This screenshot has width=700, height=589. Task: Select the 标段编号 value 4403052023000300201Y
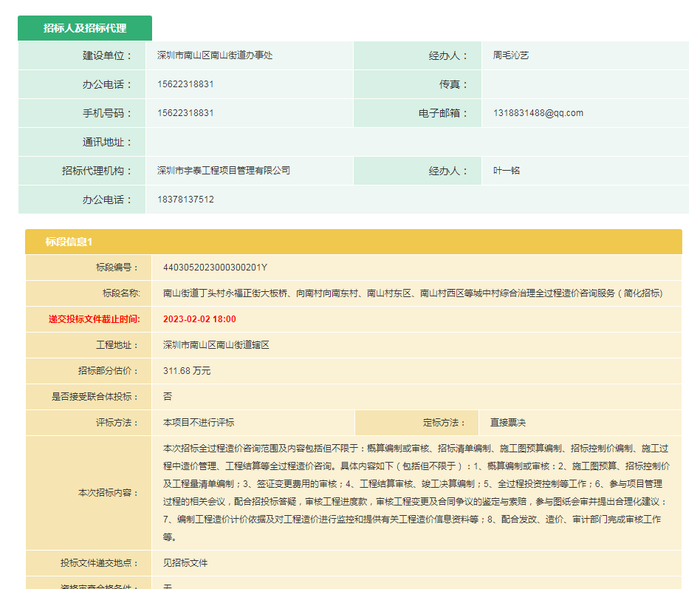tap(215, 268)
